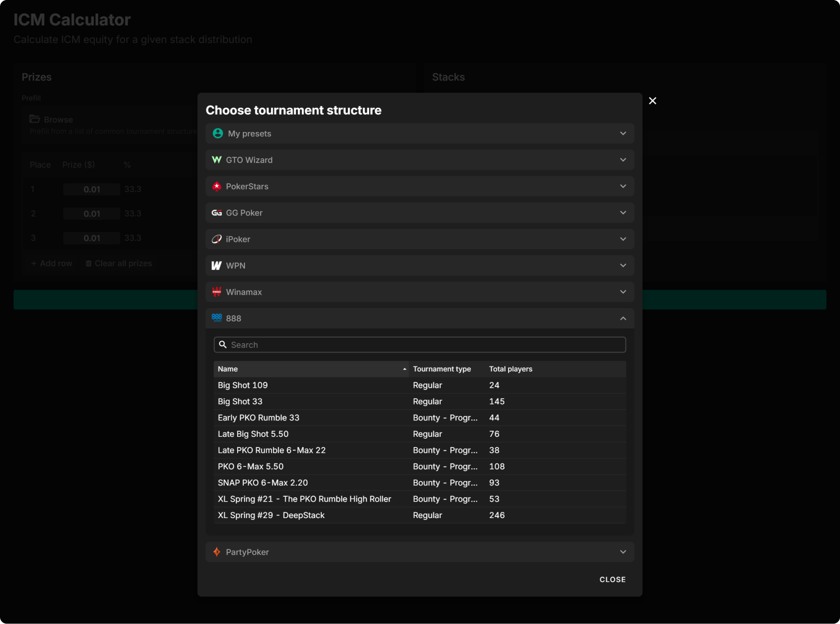The width and height of the screenshot is (840, 624).
Task: Expand the PokerStars section chevron
Action: [x=623, y=186]
